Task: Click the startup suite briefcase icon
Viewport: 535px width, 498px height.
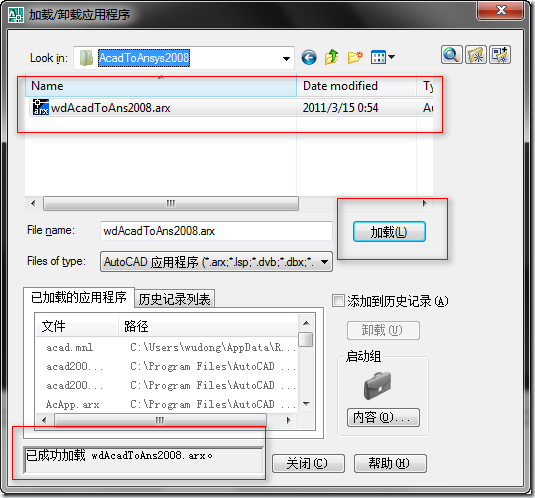Action: click(377, 386)
